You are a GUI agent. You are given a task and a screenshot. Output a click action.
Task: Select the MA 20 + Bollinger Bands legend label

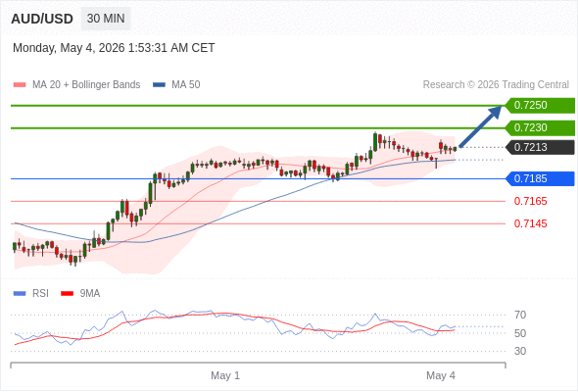click(86, 85)
